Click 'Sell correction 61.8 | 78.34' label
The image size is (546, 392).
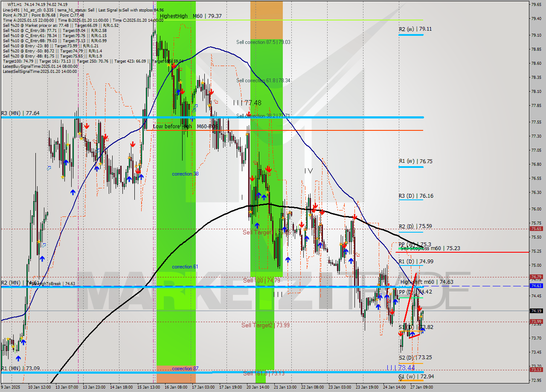tap(263, 81)
